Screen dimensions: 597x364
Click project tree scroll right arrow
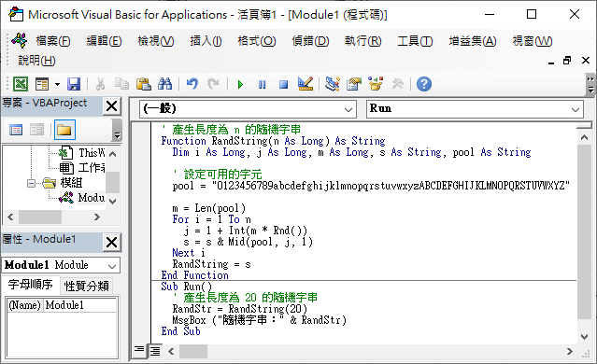coord(97,217)
